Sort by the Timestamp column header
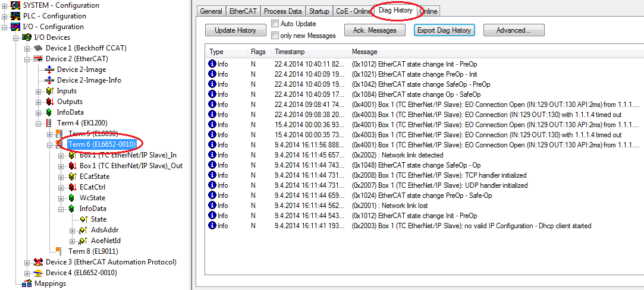The height and width of the screenshot is (290, 644). (x=310, y=52)
